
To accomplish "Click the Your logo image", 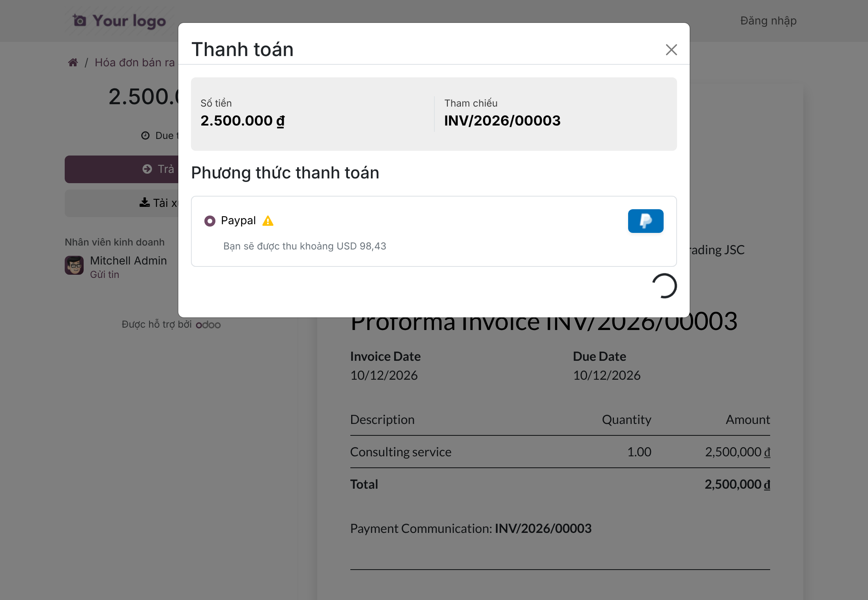I will coord(119,21).
